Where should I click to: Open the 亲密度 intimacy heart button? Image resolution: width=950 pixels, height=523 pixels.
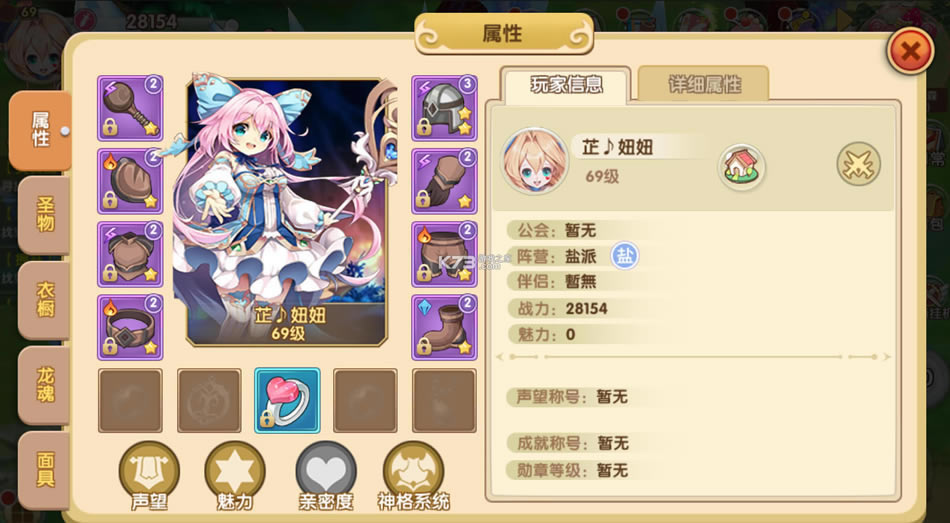[326, 476]
